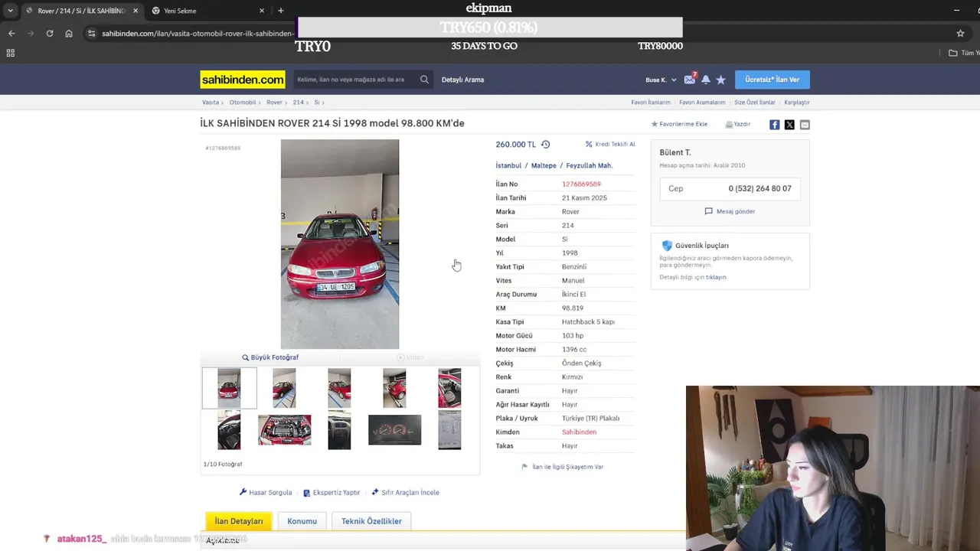Close the Yeni Sekme tab
Viewport: 980px width, 551px height.
(x=262, y=11)
